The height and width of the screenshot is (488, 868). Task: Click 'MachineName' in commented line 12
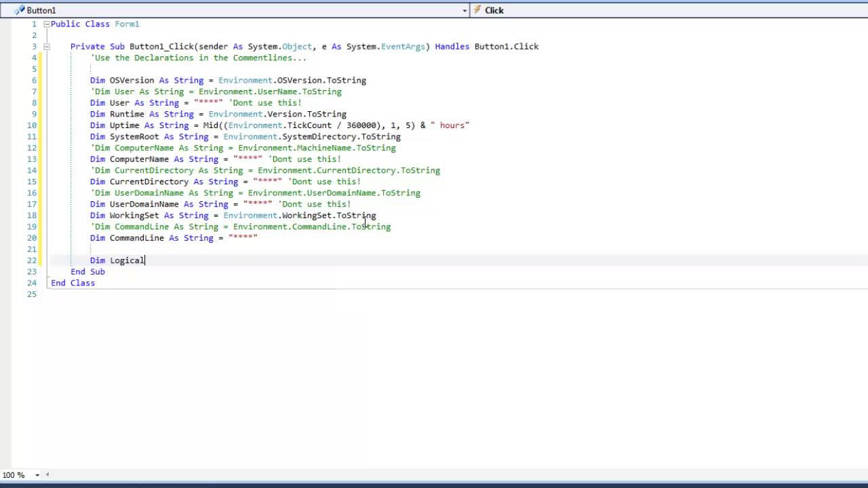point(324,148)
